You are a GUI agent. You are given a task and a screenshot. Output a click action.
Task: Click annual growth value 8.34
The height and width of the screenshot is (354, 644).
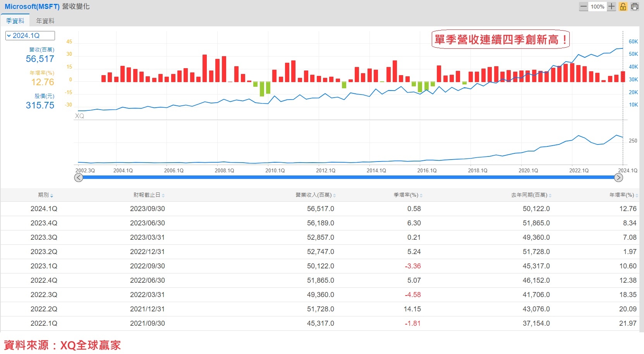630,223
